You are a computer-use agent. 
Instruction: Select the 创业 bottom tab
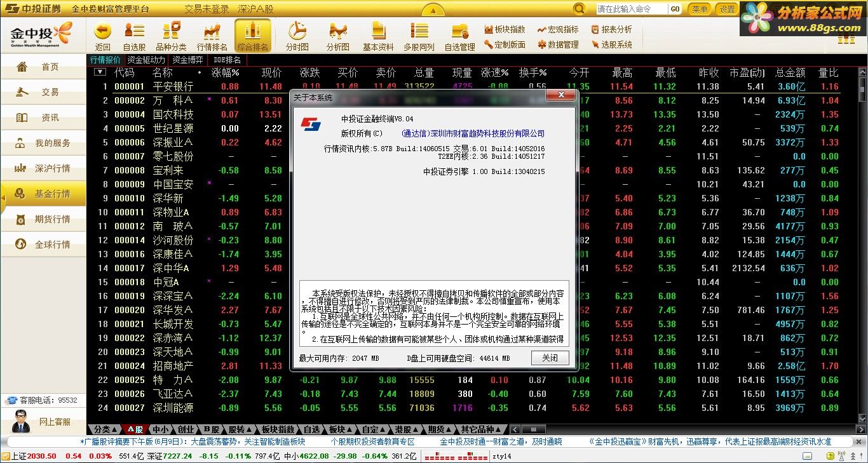[x=186, y=429]
